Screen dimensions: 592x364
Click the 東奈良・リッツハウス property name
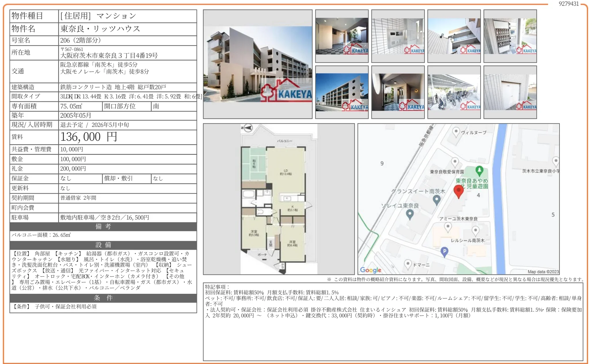coord(100,29)
